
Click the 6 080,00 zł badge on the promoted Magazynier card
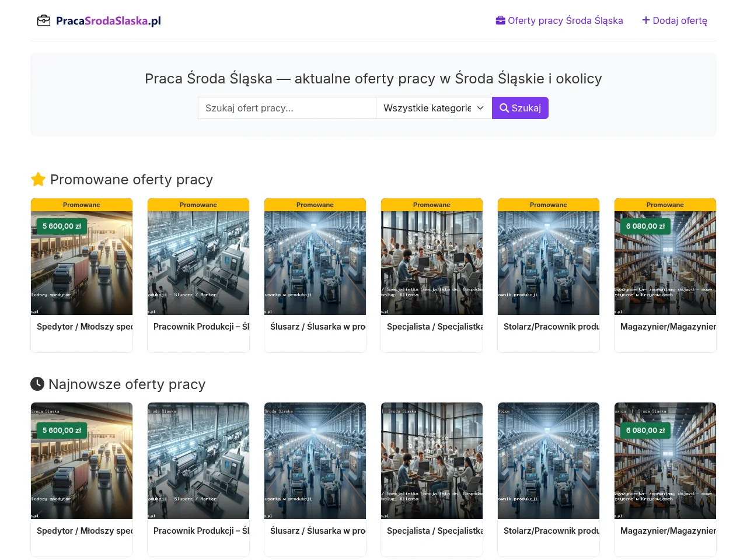coord(645,226)
